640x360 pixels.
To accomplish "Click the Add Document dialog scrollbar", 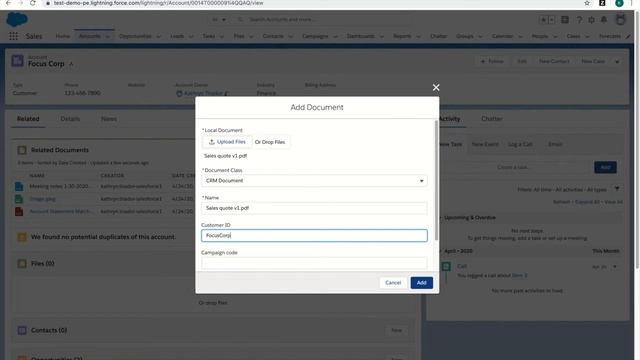I will [x=436, y=180].
